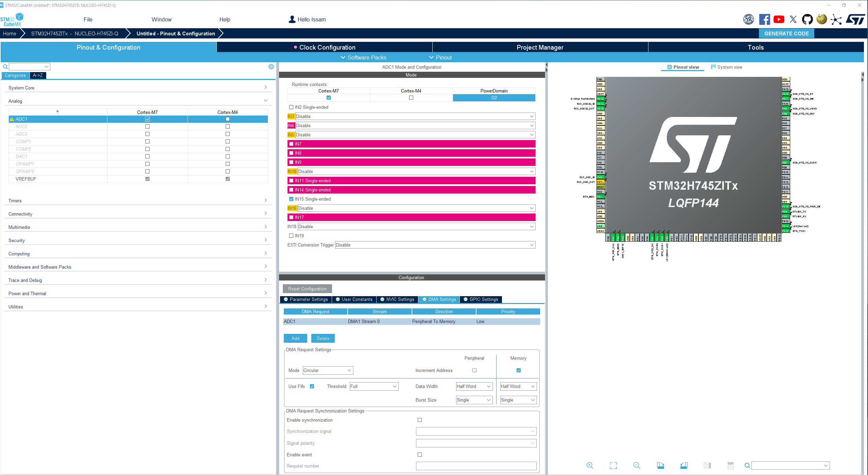Zoom out of the pinout view
Screen dimensions: 868x475
[637, 465]
